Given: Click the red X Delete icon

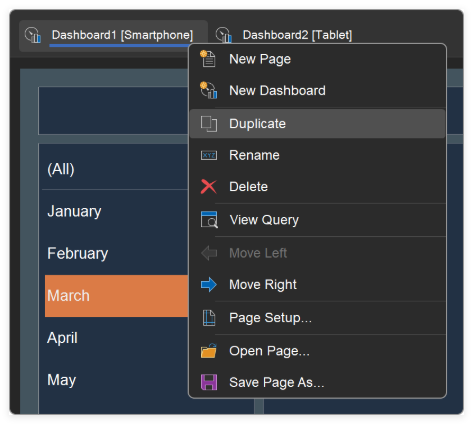Looking at the screenshot, I should pyautogui.click(x=209, y=186).
